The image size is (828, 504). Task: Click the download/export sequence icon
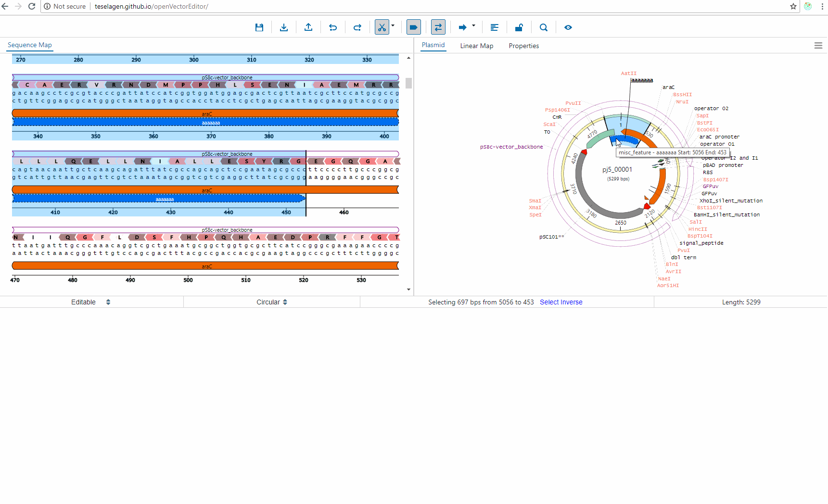[x=284, y=27]
